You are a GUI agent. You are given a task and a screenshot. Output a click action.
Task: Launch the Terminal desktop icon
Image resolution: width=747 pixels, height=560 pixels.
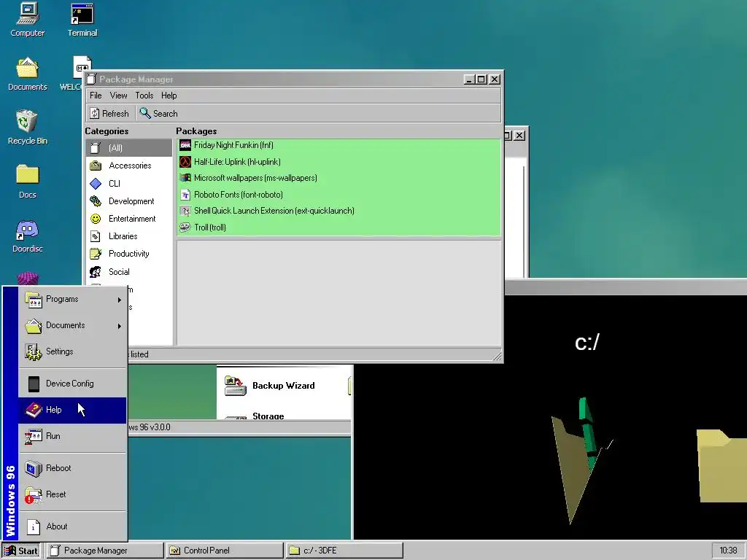tap(82, 13)
